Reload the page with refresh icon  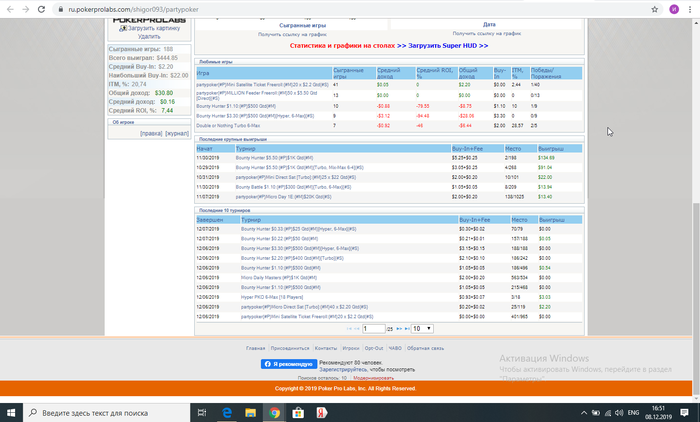pos(41,9)
